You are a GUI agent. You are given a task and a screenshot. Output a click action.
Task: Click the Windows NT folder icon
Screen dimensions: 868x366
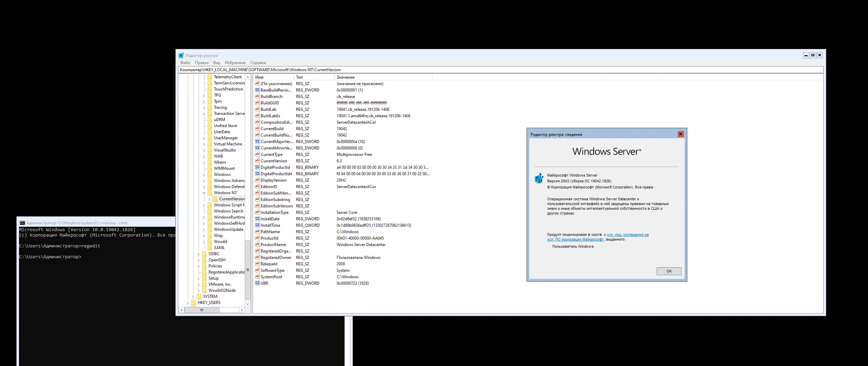210,193
